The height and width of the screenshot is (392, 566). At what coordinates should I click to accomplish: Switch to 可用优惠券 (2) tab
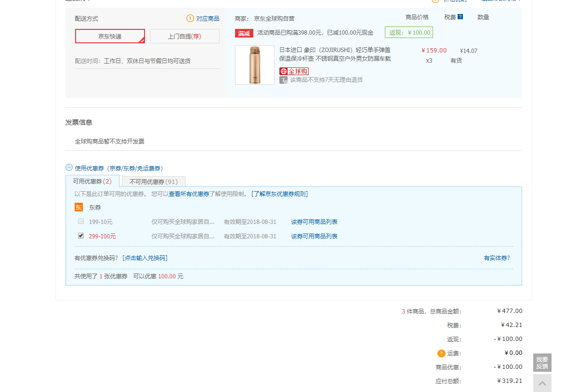92,181
